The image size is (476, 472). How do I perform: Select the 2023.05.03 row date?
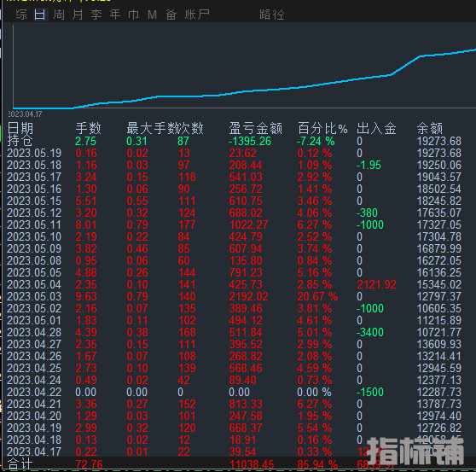(x=34, y=296)
